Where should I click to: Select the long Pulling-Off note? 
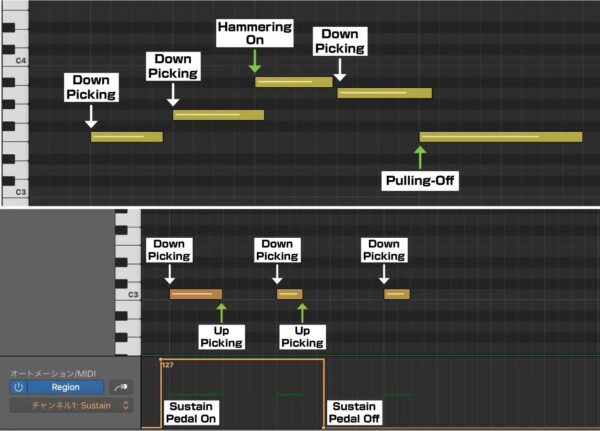tap(500, 137)
